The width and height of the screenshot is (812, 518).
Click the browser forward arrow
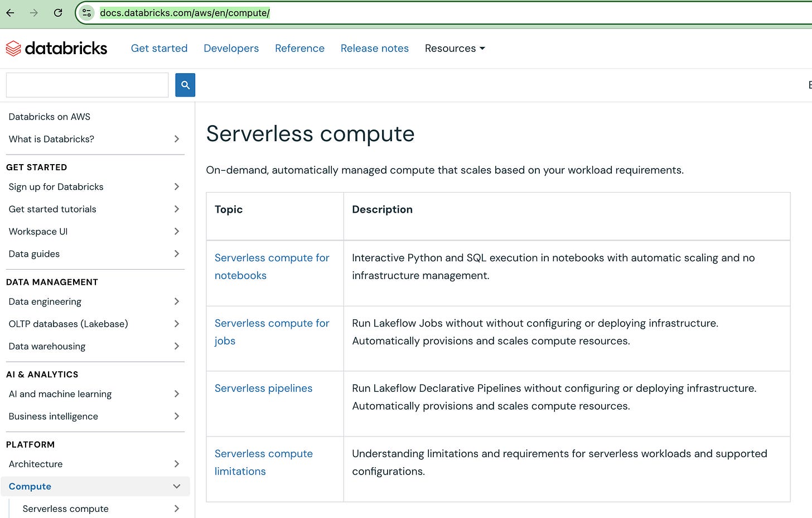(x=34, y=13)
